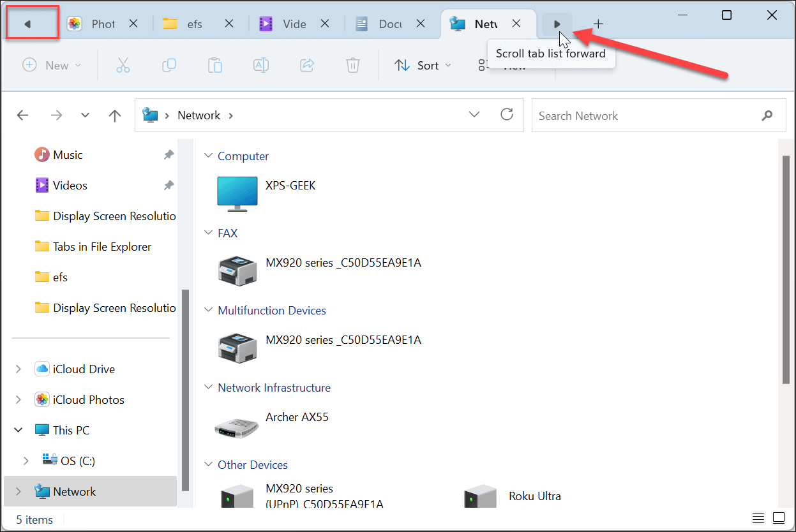Collapse This PC tree node
The width and height of the screenshot is (796, 532).
19,431
